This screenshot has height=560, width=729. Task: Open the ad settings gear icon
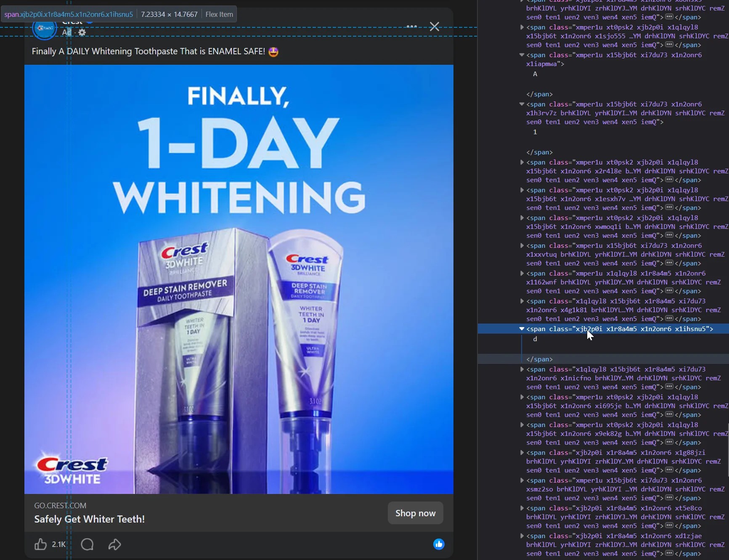pos(82,32)
